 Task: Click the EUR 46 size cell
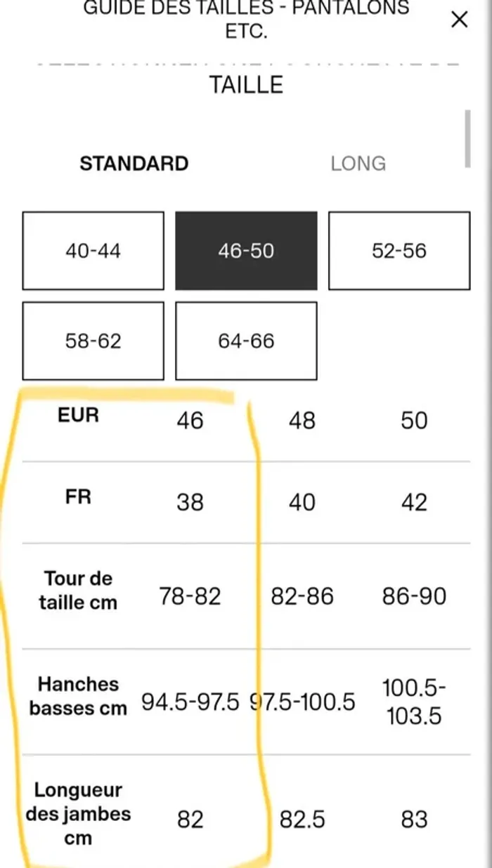point(190,421)
